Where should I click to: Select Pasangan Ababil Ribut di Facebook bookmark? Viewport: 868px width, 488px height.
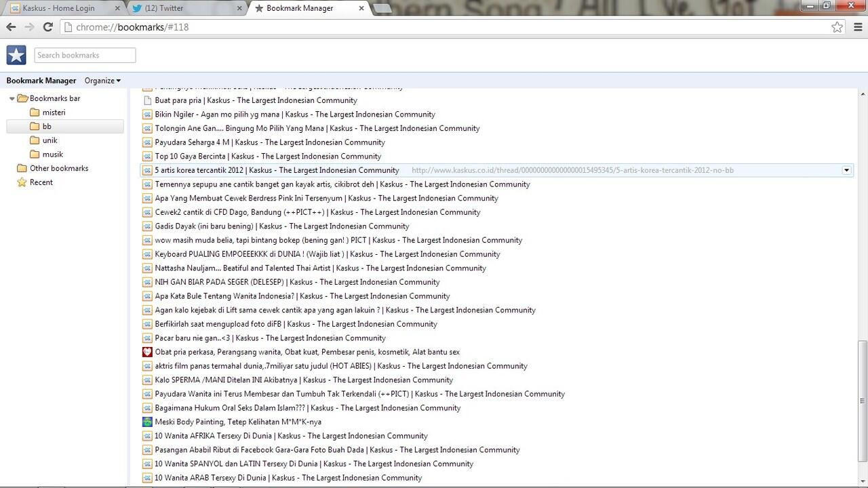[496, 449]
